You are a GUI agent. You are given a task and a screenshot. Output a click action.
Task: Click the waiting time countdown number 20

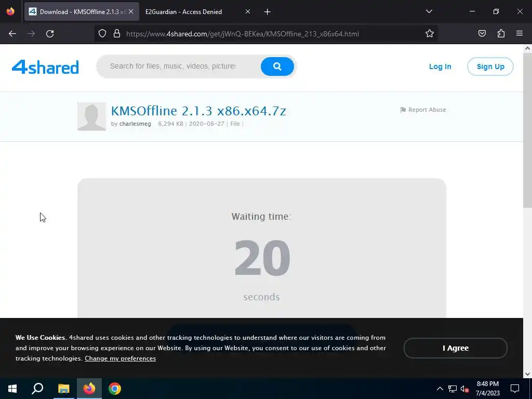point(262,258)
